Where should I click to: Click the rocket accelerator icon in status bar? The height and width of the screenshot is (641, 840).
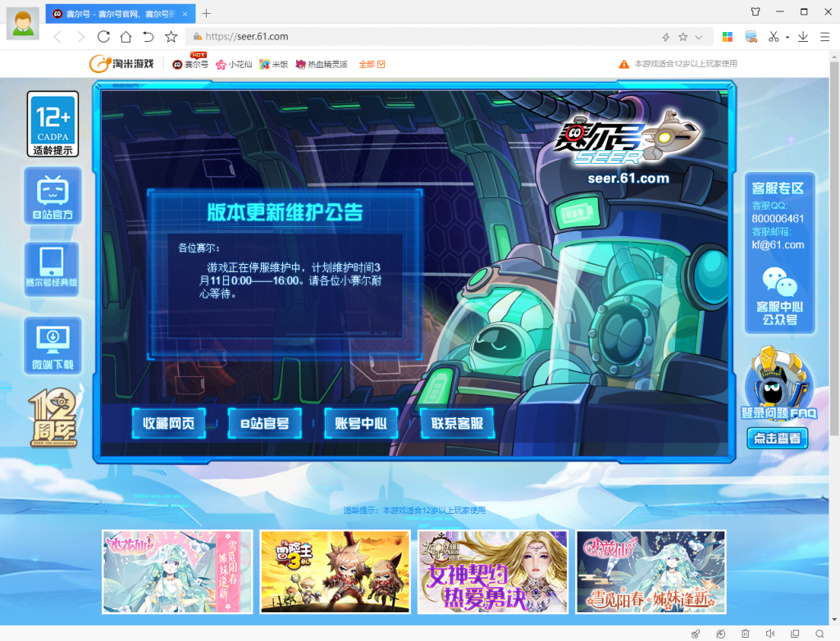coord(696,634)
